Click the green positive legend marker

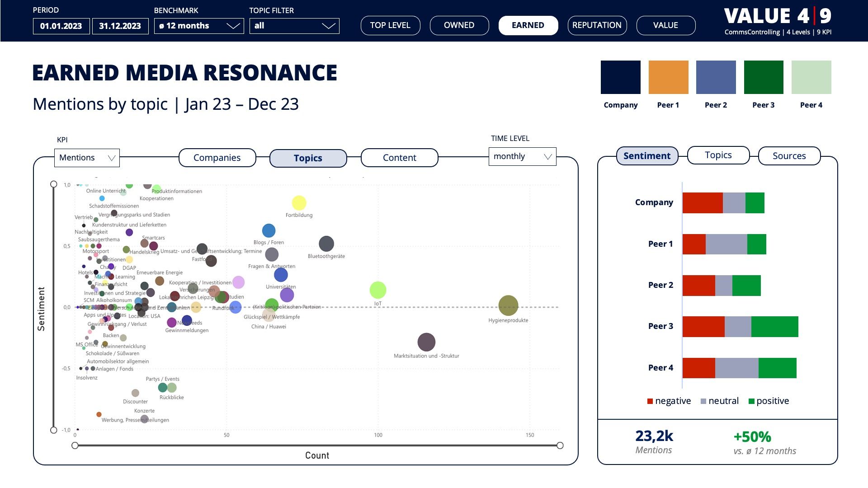coord(751,401)
